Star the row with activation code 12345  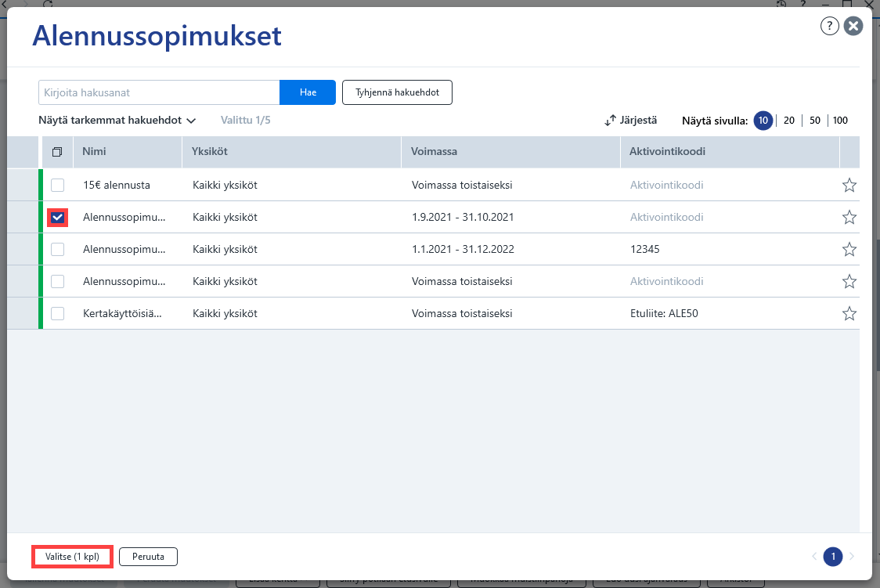tap(849, 249)
